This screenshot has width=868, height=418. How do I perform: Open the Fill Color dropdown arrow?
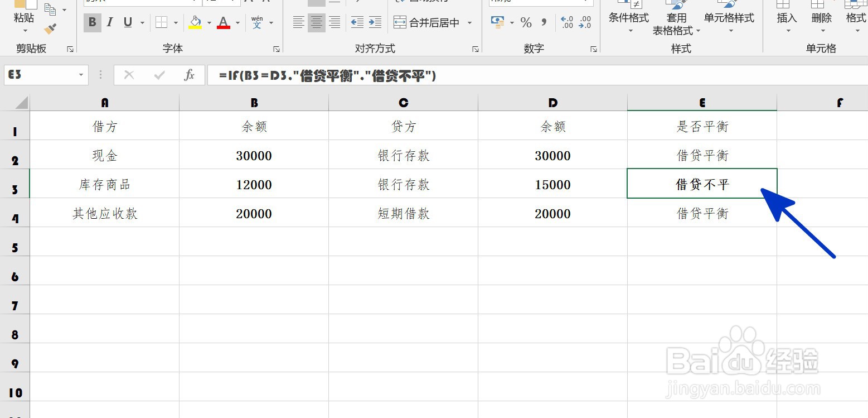(x=209, y=23)
